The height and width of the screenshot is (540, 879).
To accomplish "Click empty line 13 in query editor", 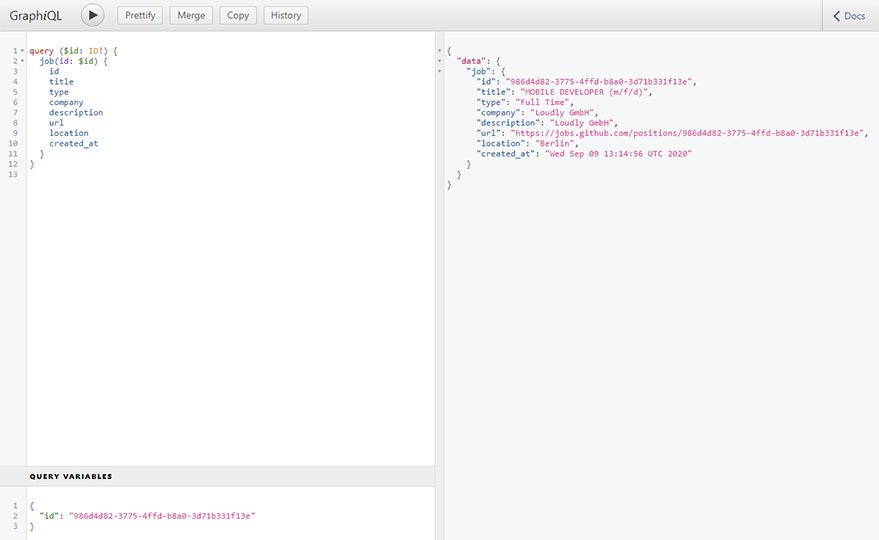I will point(230,174).
